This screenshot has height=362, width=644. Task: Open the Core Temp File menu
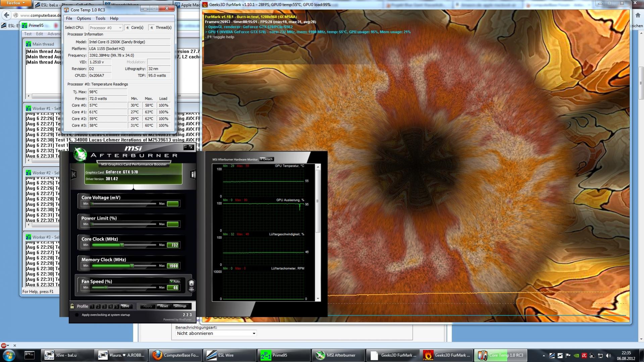pyautogui.click(x=69, y=18)
